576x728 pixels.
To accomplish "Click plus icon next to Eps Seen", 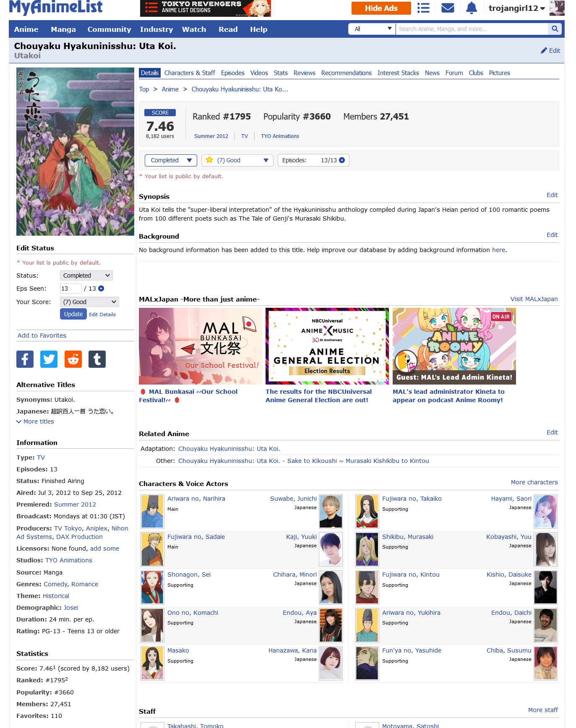I will (x=101, y=289).
